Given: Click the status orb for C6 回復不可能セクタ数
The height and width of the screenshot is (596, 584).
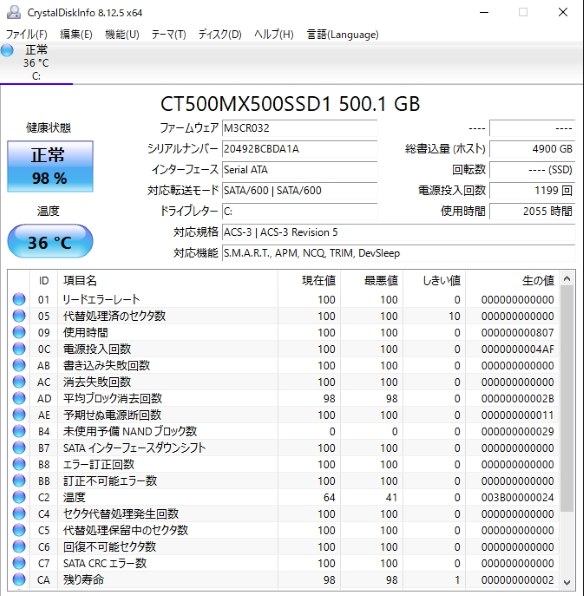Looking at the screenshot, I should click(19, 547).
